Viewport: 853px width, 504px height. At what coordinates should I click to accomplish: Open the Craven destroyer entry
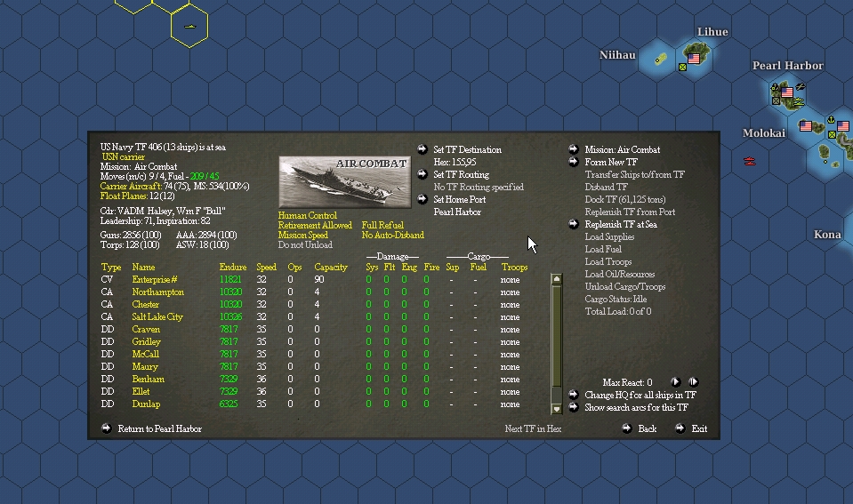(146, 330)
